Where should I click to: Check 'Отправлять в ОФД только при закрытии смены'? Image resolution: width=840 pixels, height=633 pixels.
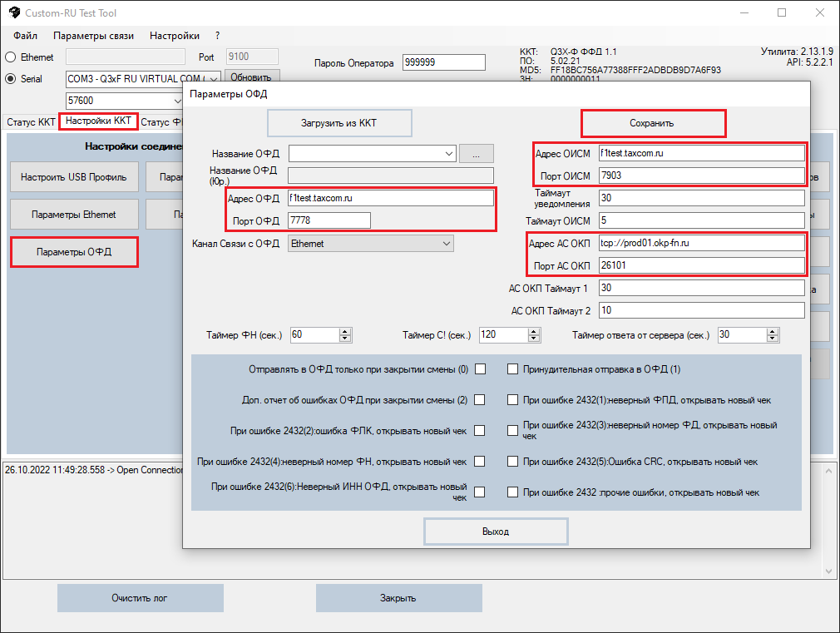click(x=480, y=369)
